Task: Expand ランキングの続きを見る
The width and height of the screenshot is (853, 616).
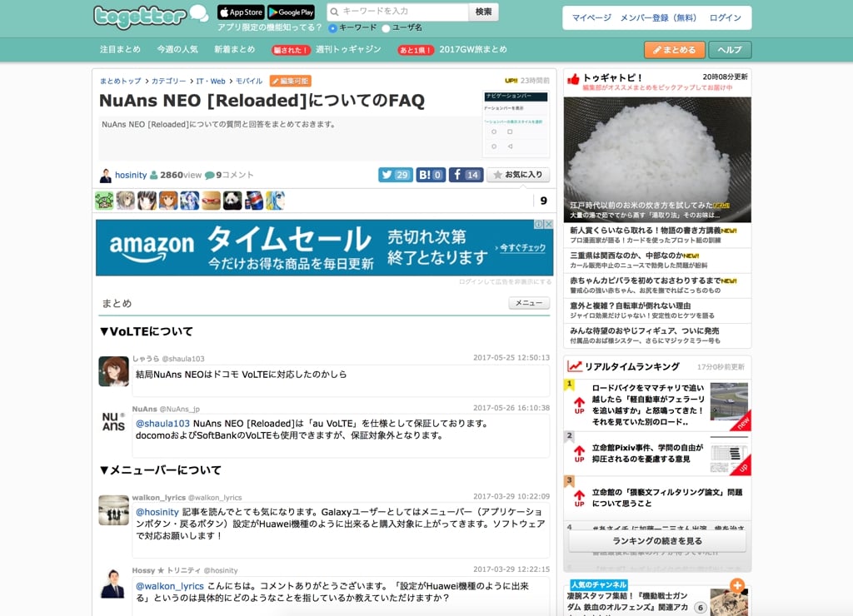Action: coord(657,541)
